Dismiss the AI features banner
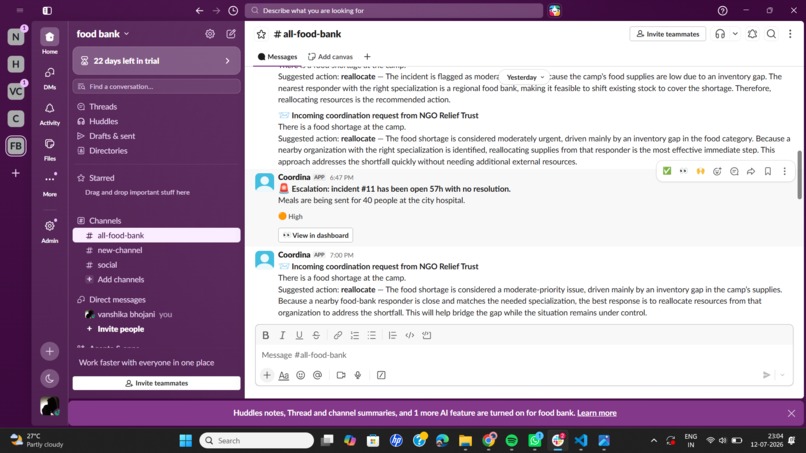Screen dimensions: 806x453 pos(791,413)
